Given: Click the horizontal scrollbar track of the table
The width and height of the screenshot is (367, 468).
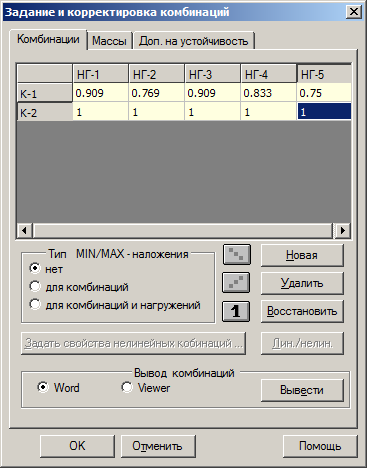Looking at the screenshot, I should click(x=183, y=230).
